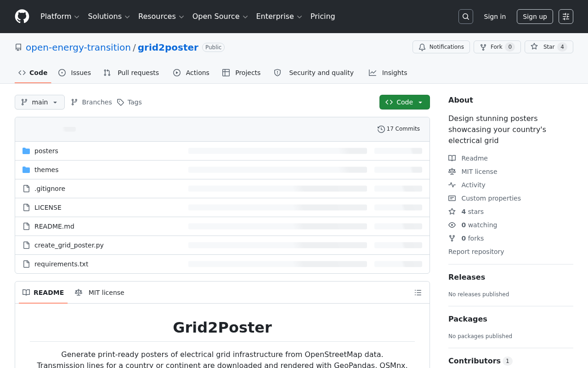
Task: Open the .gitignore file
Action: click(x=50, y=189)
